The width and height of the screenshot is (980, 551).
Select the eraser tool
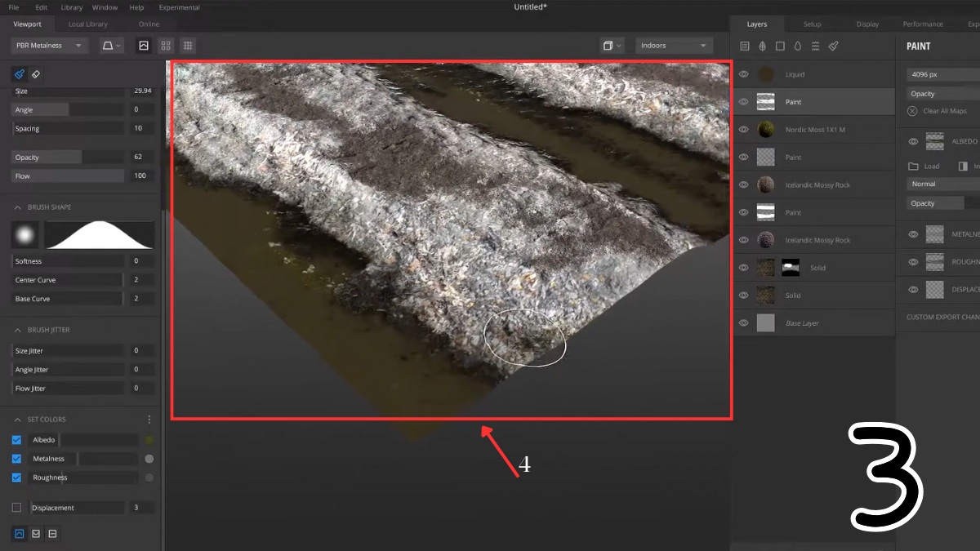pyautogui.click(x=36, y=74)
